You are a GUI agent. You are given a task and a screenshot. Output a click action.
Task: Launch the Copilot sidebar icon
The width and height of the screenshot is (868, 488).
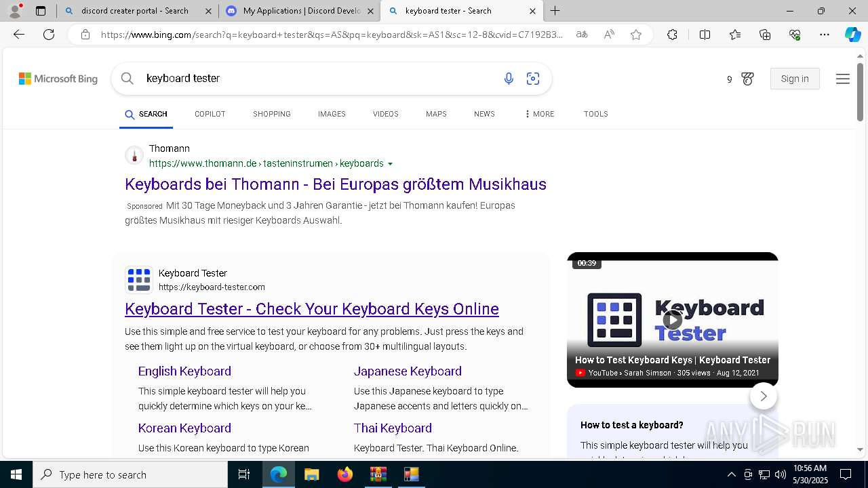pos(853,35)
